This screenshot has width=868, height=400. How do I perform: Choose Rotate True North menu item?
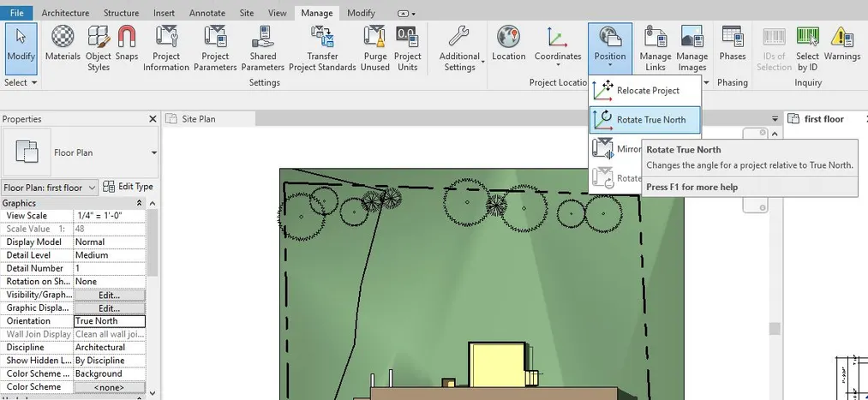(x=645, y=120)
